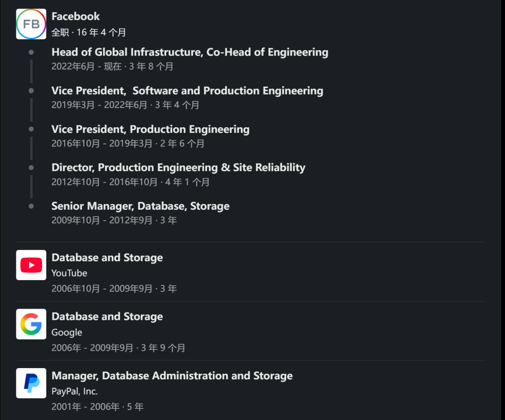The width and height of the screenshot is (505, 420).
Task: Click the PayPal, Inc. company name
Action: coord(74,391)
